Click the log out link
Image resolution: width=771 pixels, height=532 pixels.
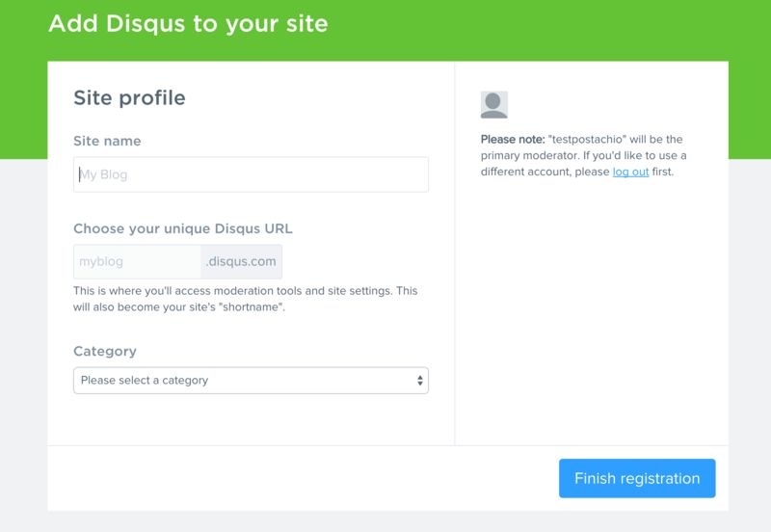(630, 172)
